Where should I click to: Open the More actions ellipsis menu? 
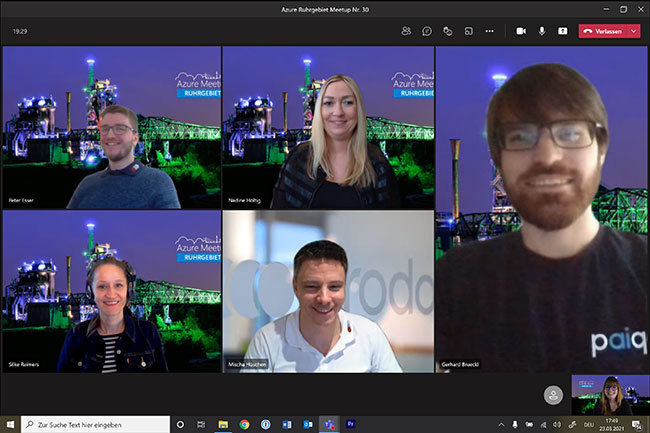click(x=490, y=31)
